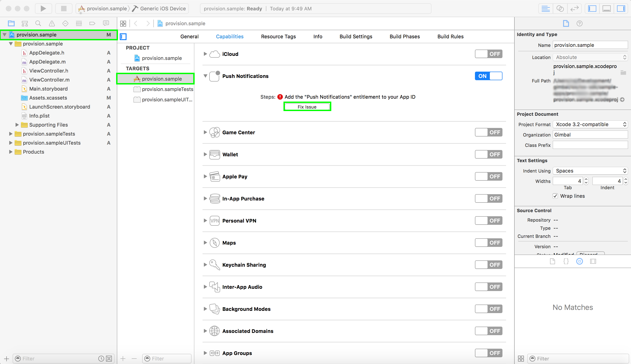This screenshot has width=631, height=364.
Task: Expand the iCloud section
Action: pos(205,54)
